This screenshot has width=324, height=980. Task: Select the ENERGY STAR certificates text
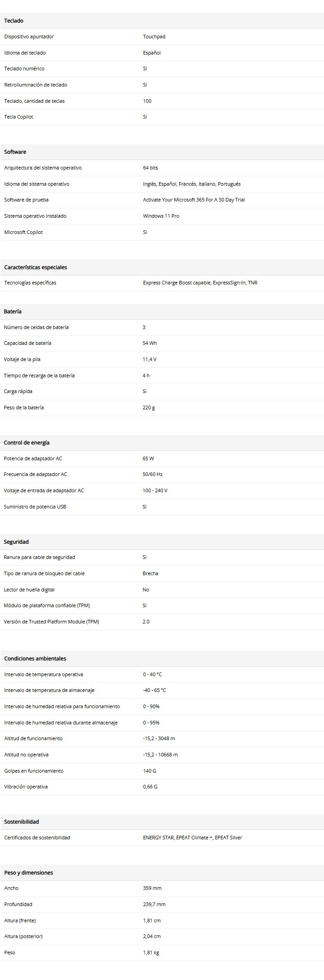pyautogui.click(x=192, y=838)
